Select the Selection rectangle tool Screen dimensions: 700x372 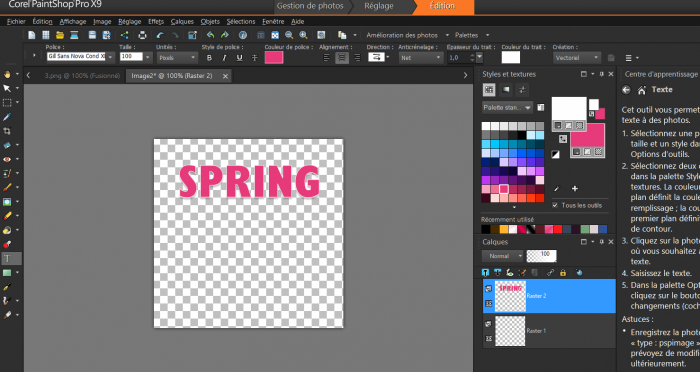coord(7,103)
